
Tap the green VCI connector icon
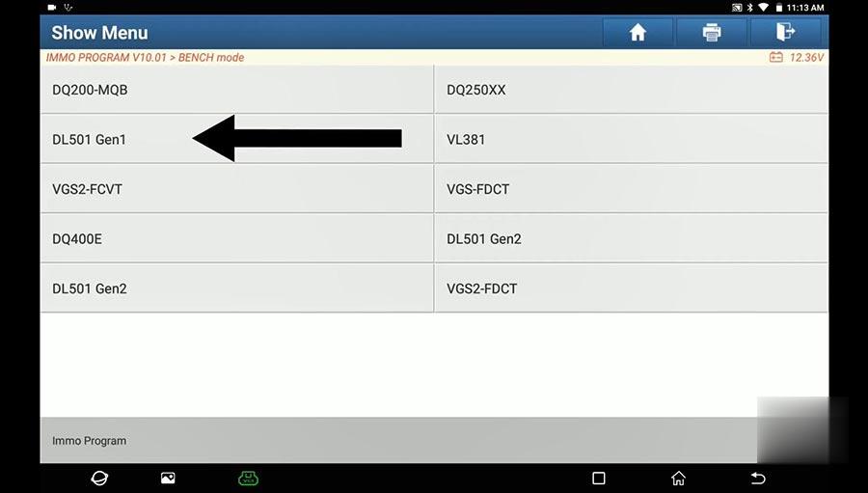click(248, 478)
